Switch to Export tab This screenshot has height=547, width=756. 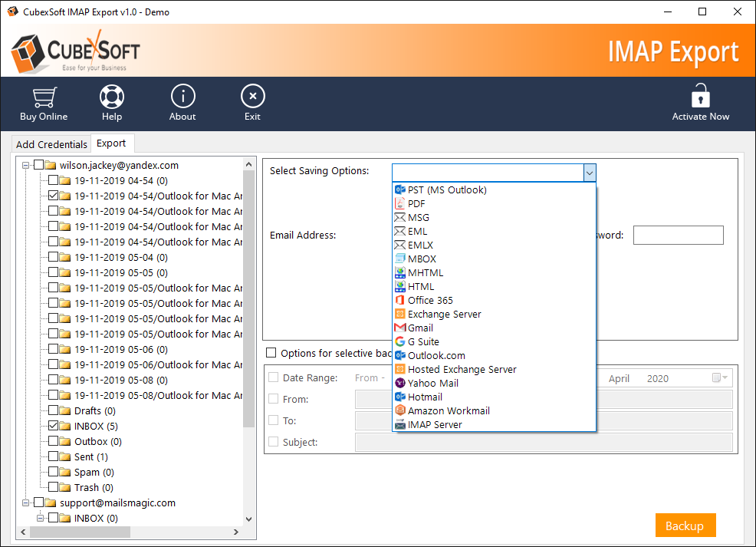[111, 143]
